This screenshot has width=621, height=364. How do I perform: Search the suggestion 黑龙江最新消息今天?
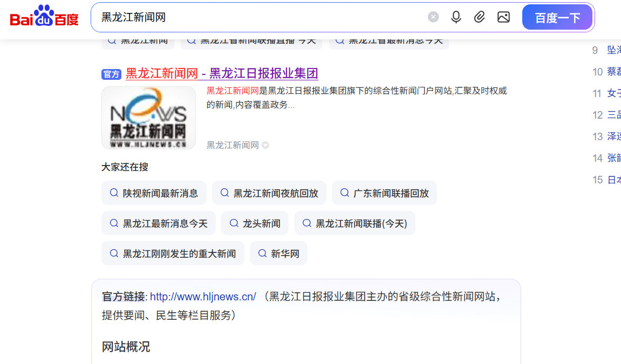pos(159,223)
